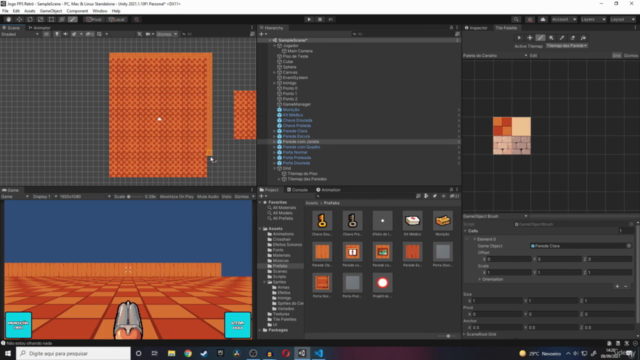Open the Layout dropdown
The image size is (640, 360).
[622, 19]
